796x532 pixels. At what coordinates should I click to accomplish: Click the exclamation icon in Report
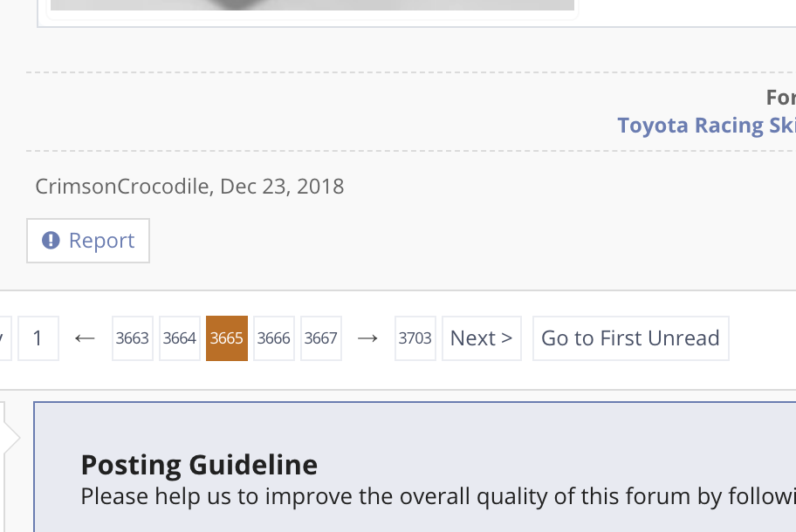51,241
